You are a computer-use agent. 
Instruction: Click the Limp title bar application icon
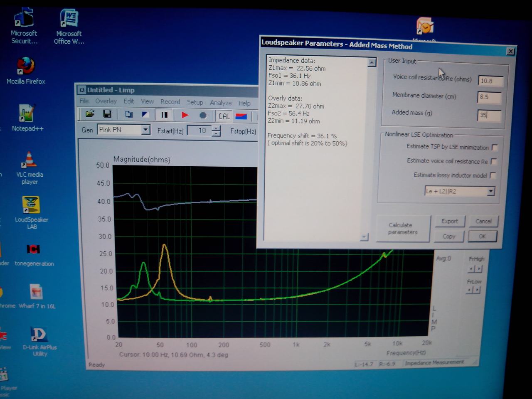coord(82,90)
